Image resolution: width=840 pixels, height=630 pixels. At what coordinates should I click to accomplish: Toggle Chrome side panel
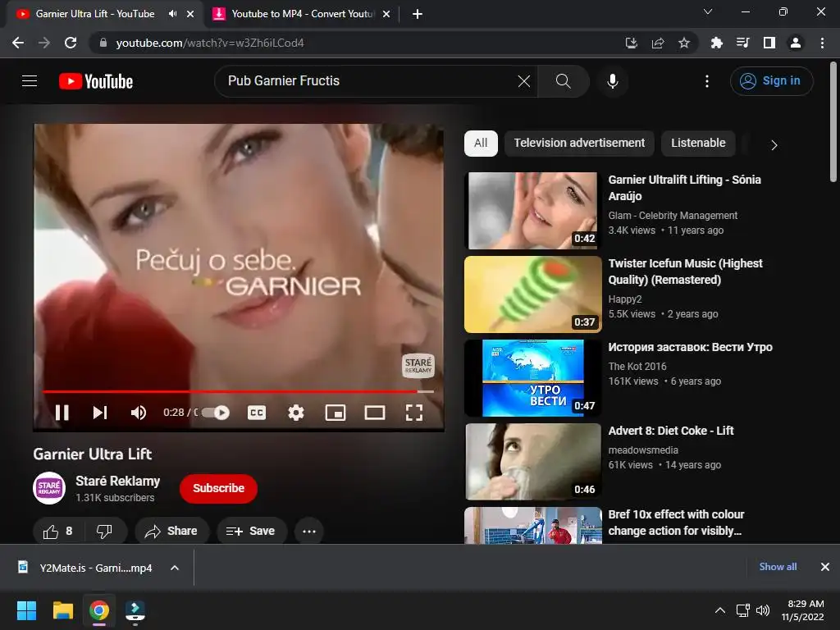[769, 43]
